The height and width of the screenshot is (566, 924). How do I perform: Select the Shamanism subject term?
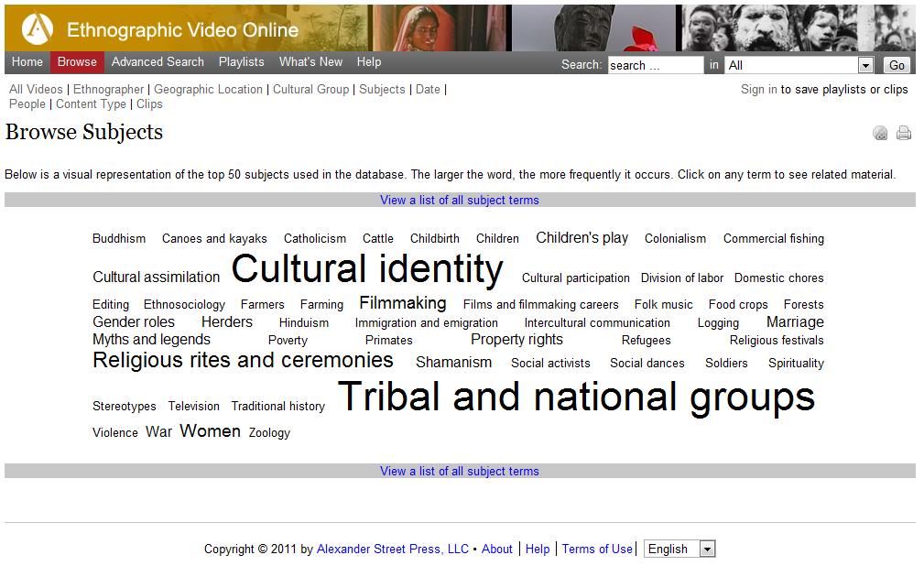pos(453,363)
